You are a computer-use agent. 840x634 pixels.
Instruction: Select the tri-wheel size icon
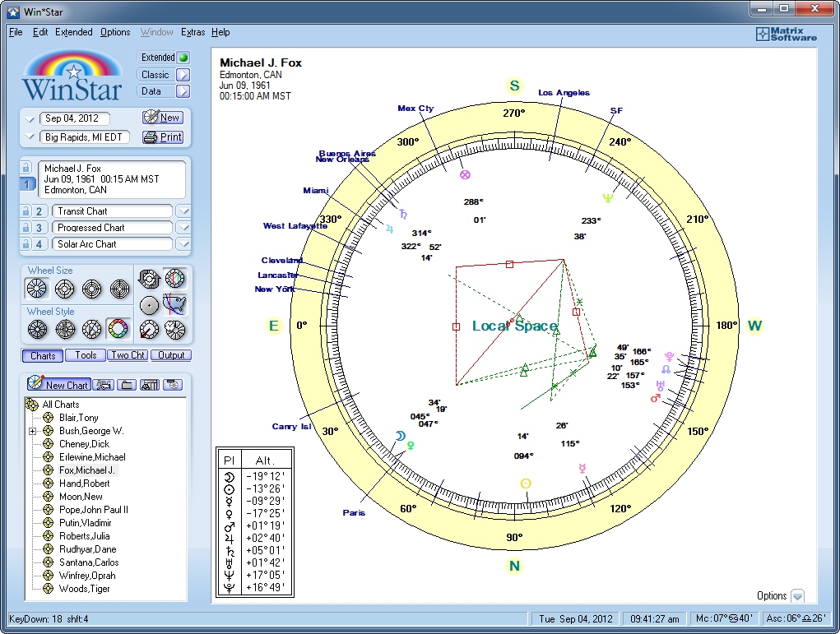click(x=92, y=289)
